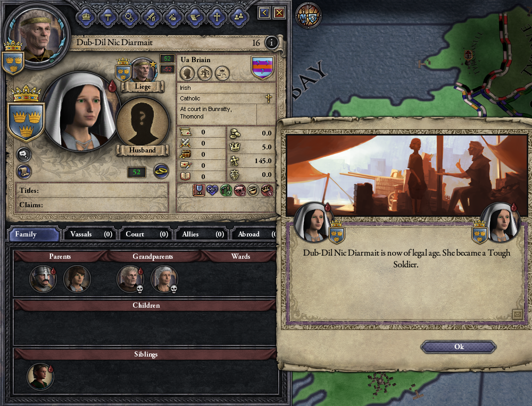The width and height of the screenshot is (532, 406).
Task: Click the scroll diplomacy icon below portrait
Action: 24,172
